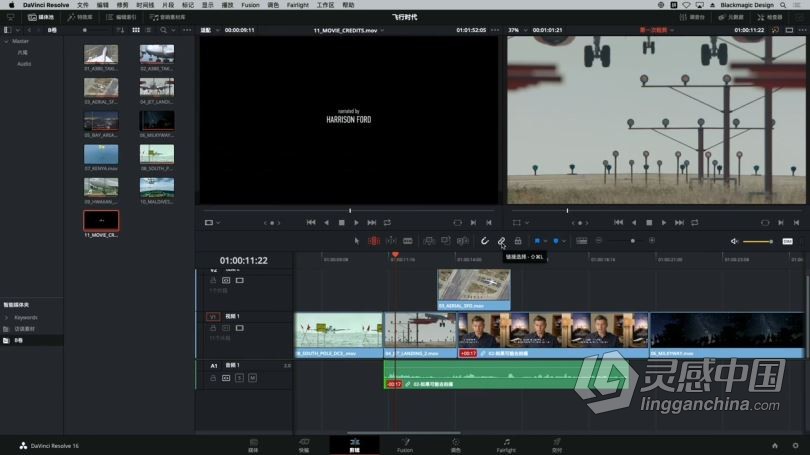Screen dimensions: 810x455
Task: Open media pool options three-dot menu
Action: click(x=186, y=30)
